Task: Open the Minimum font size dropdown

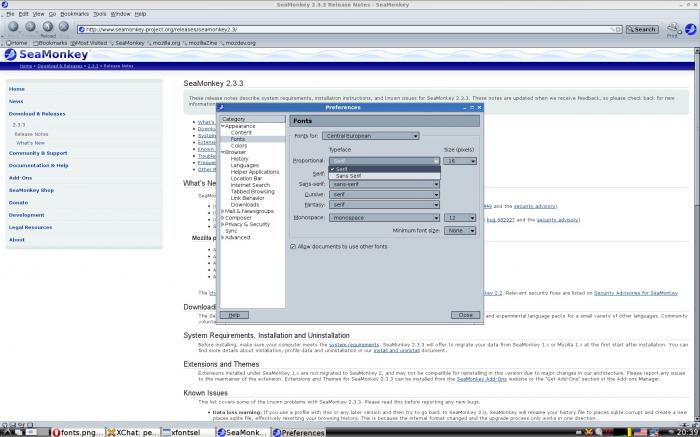Action: (460, 230)
